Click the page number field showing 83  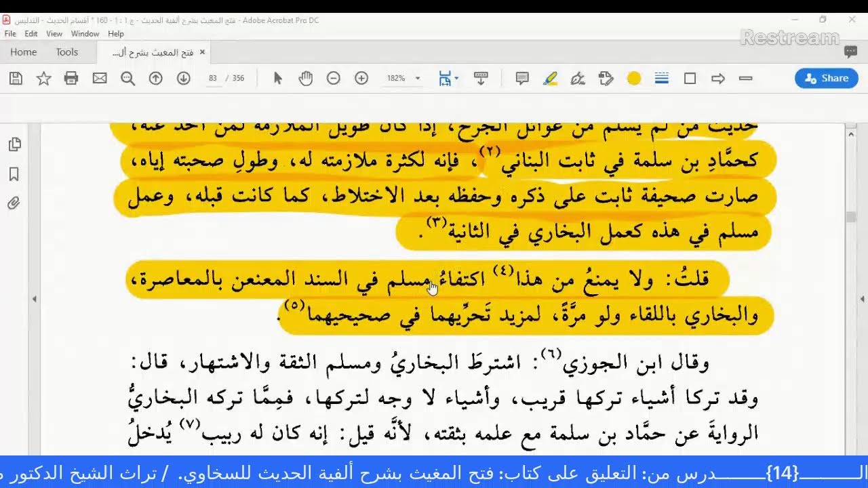point(213,79)
